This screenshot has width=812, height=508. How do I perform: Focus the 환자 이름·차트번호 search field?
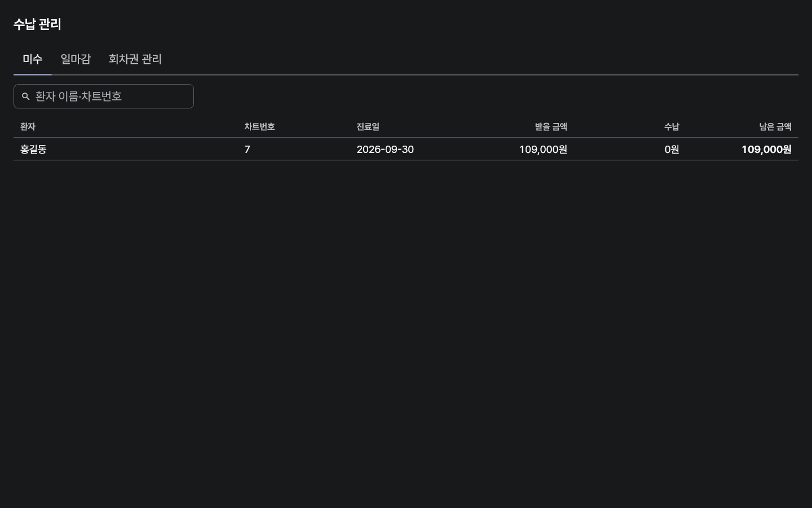[104, 97]
